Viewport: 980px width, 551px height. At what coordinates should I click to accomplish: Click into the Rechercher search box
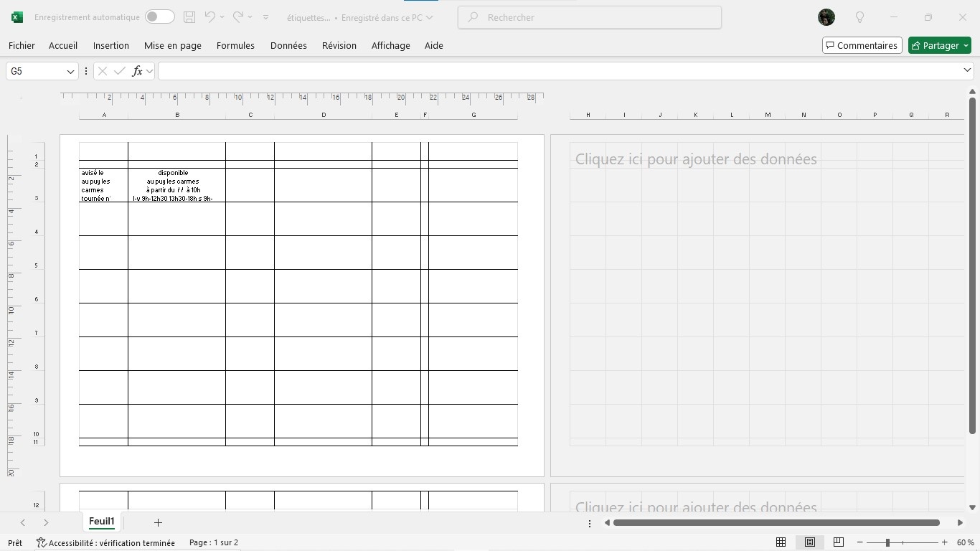(589, 17)
